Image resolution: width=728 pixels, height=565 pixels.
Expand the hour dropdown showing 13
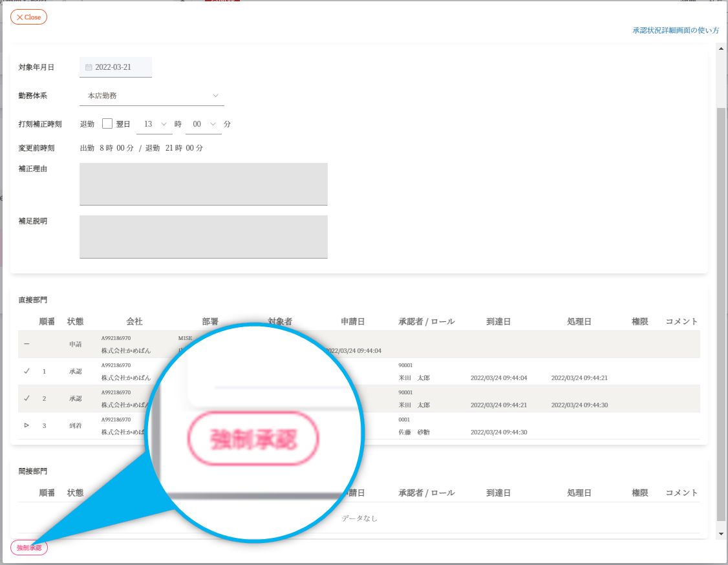155,124
